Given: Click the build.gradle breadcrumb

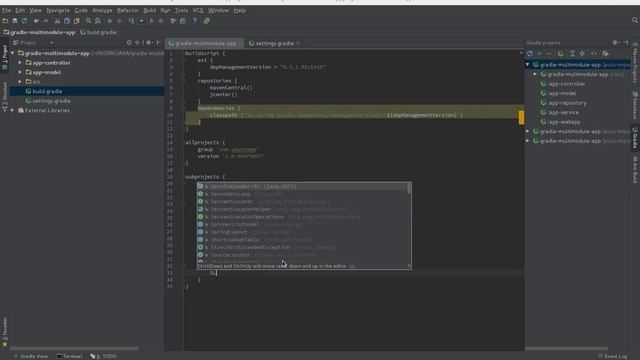Looking at the screenshot, I should tap(98, 32).
